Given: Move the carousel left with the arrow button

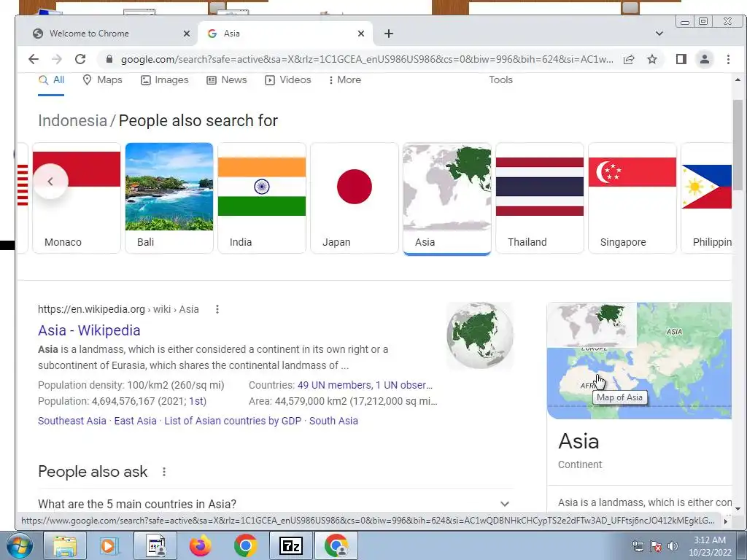Looking at the screenshot, I should tap(50, 182).
